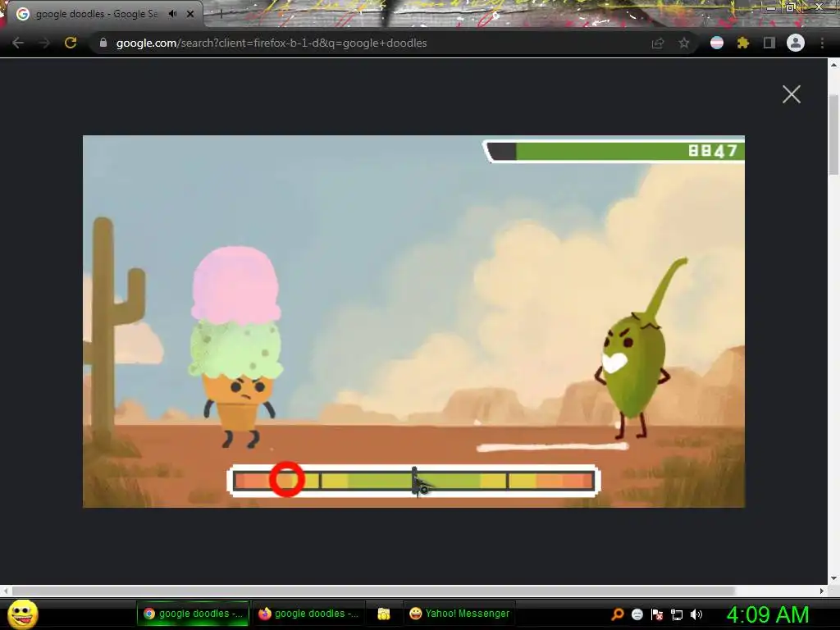840x630 pixels.
Task: Close the doodle game overlay with X
Action: [791, 94]
